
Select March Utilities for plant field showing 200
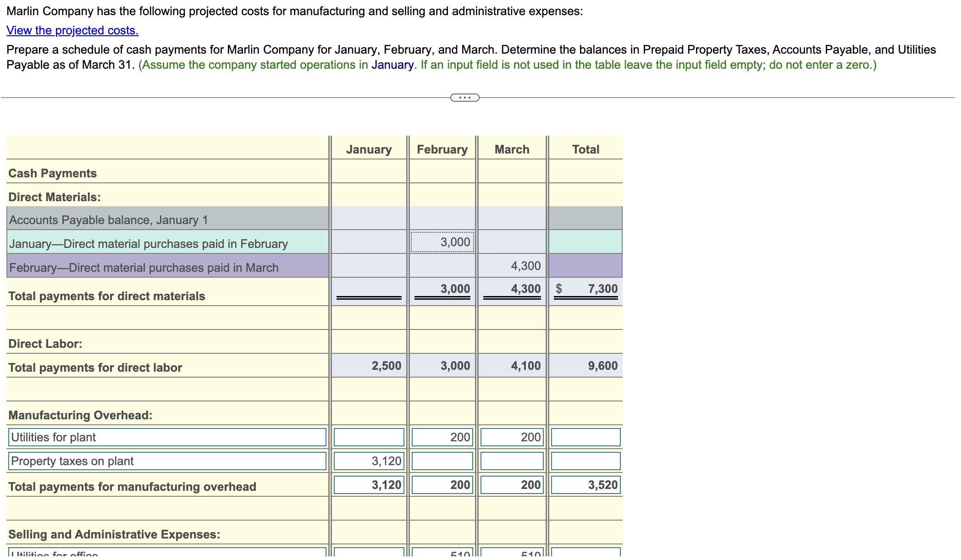click(512, 437)
